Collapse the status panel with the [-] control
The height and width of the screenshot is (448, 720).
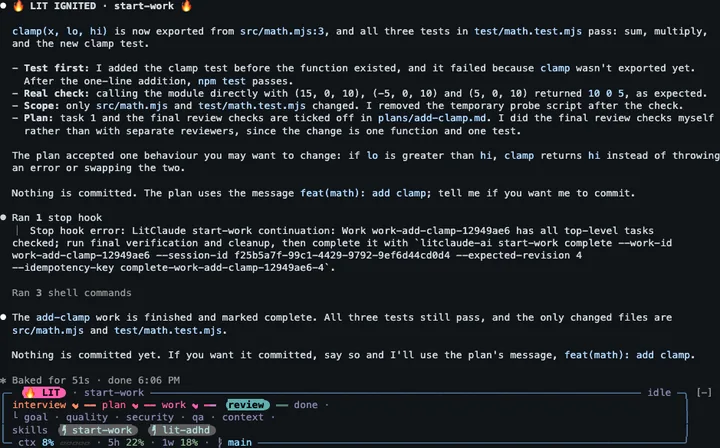click(x=704, y=392)
